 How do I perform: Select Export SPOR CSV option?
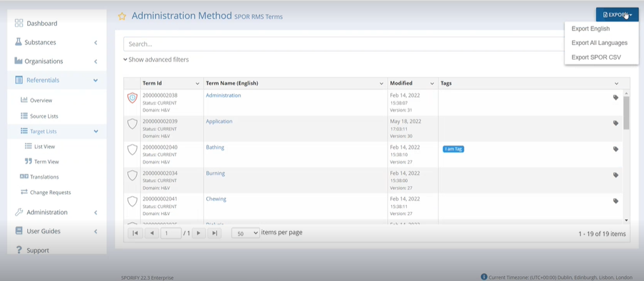click(596, 57)
